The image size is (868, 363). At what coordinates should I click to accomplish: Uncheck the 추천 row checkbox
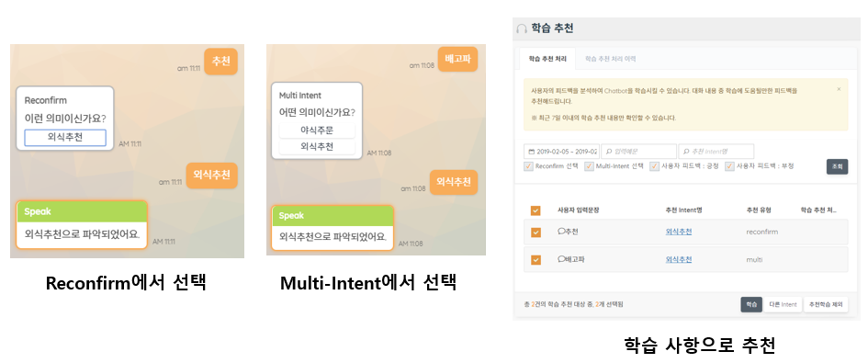535,233
